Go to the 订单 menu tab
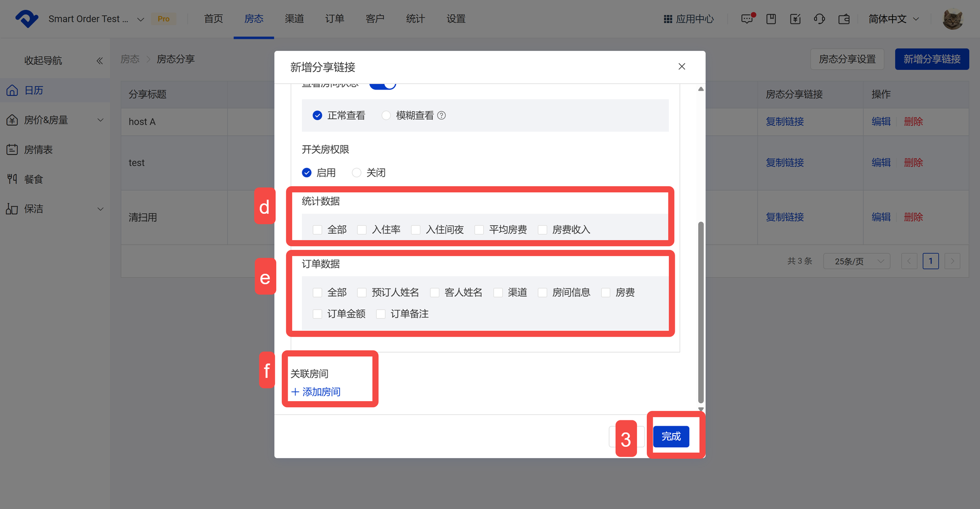The width and height of the screenshot is (980, 509). point(335,19)
